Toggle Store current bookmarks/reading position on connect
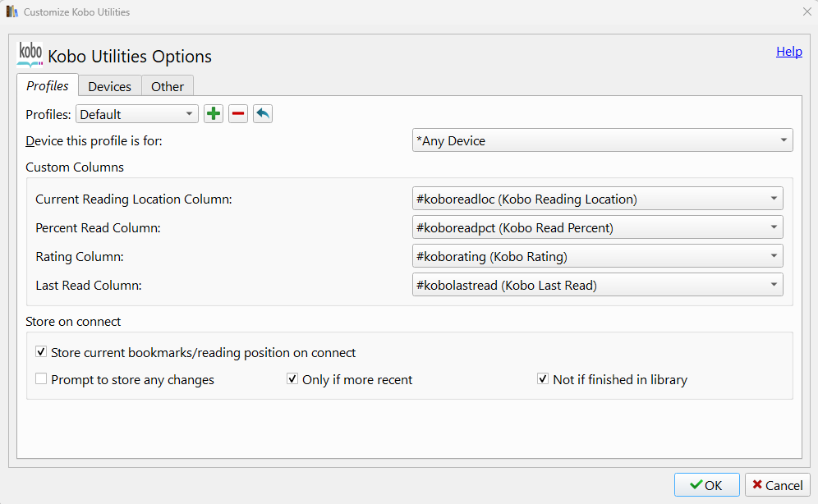This screenshot has height=504, width=818. [41, 352]
